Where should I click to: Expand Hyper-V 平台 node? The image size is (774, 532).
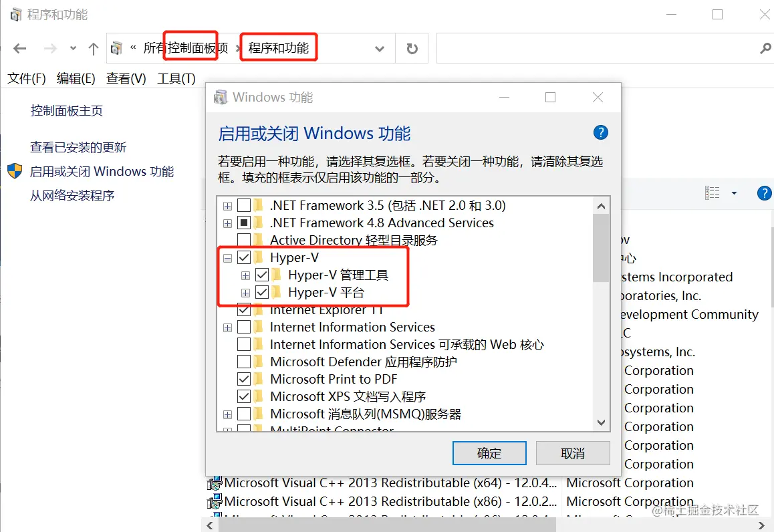pos(245,293)
